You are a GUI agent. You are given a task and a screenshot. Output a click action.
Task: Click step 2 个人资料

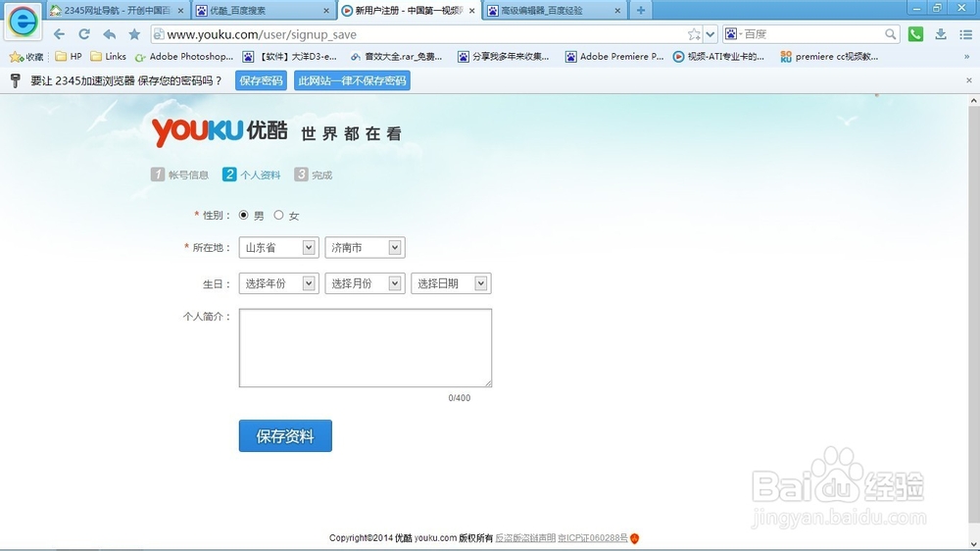251,175
